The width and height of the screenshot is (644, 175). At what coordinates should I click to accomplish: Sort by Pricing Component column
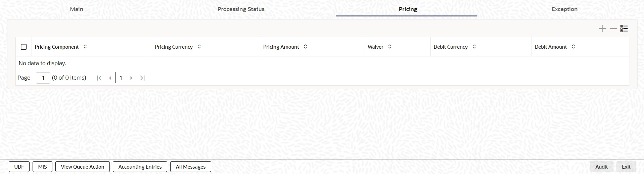[85, 47]
